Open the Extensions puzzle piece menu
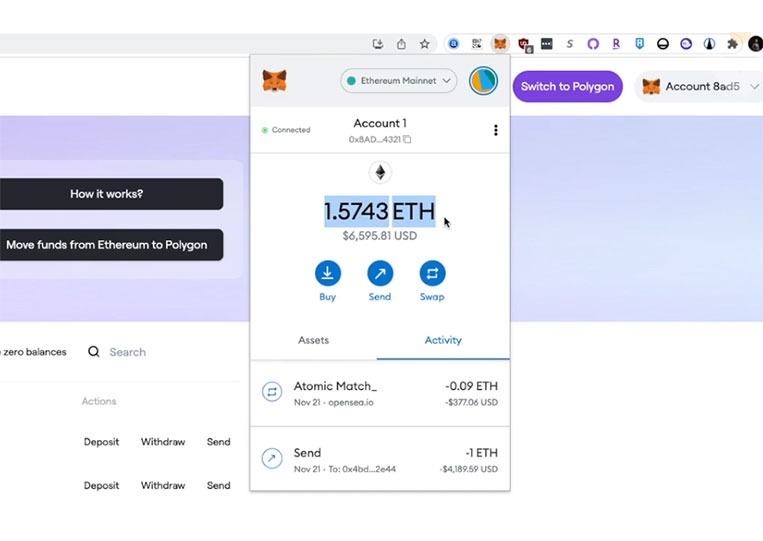This screenshot has height=541, width=763. tap(732, 44)
